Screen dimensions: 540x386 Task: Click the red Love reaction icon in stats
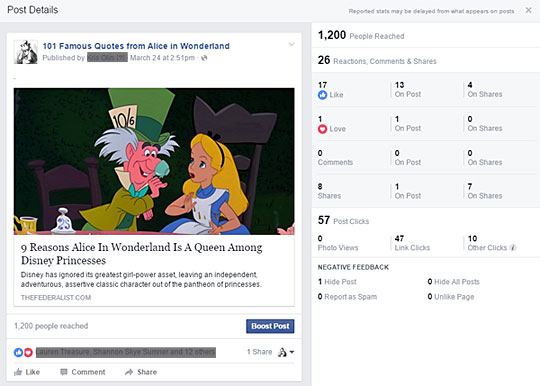pyautogui.click(x=322, y=129)
